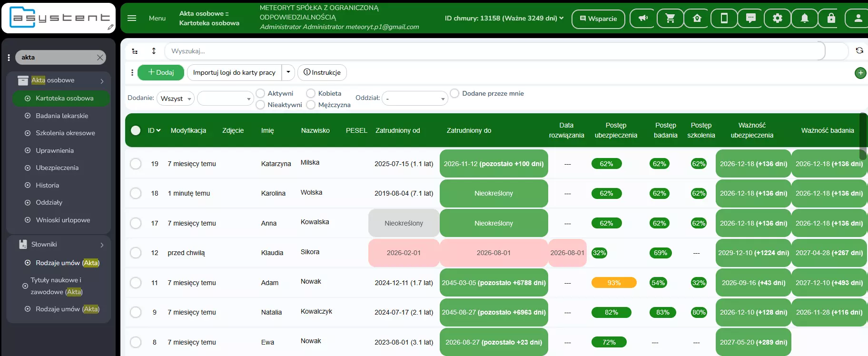The image size is (868, 356).
Task: Open the user profile icon
Action: tap(858, 19)
